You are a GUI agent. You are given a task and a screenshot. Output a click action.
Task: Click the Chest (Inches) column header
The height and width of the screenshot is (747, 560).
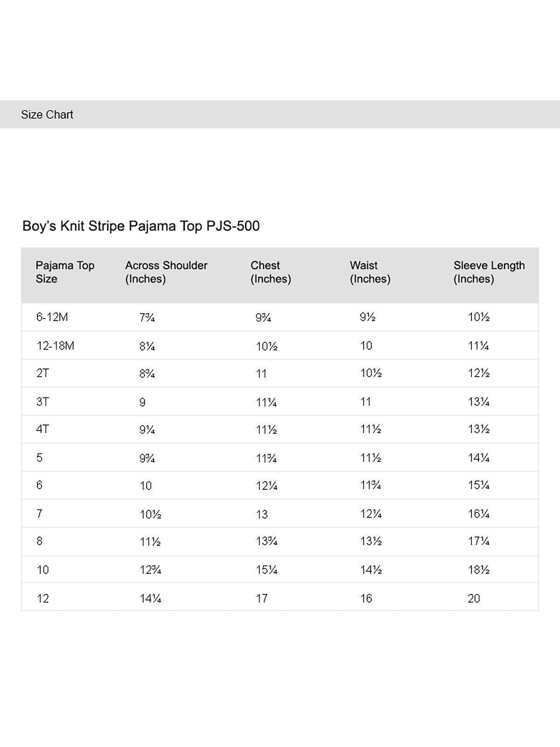click(271, 272)
